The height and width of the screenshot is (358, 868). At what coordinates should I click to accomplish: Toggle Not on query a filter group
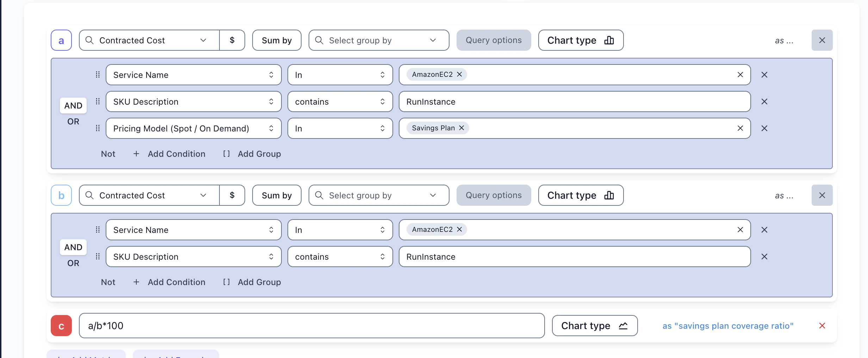pyautogui.click(x=108, y=154)
